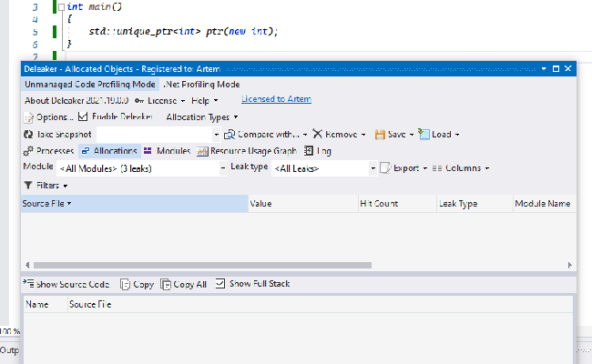Click the Filters funnel icon
Viewport: 592px width, 364px height.
pyautogui.click(x=28, y=186)
